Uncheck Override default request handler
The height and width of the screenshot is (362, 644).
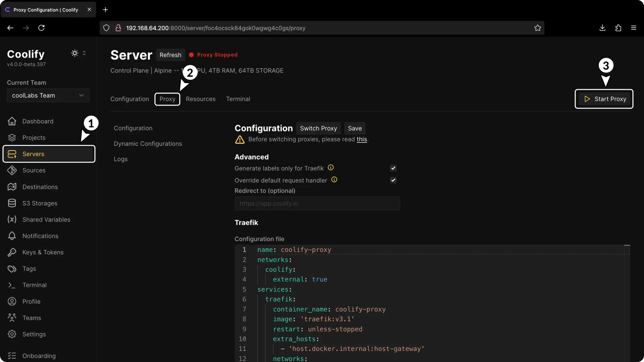pyautogui.click(x=393, y=180)
